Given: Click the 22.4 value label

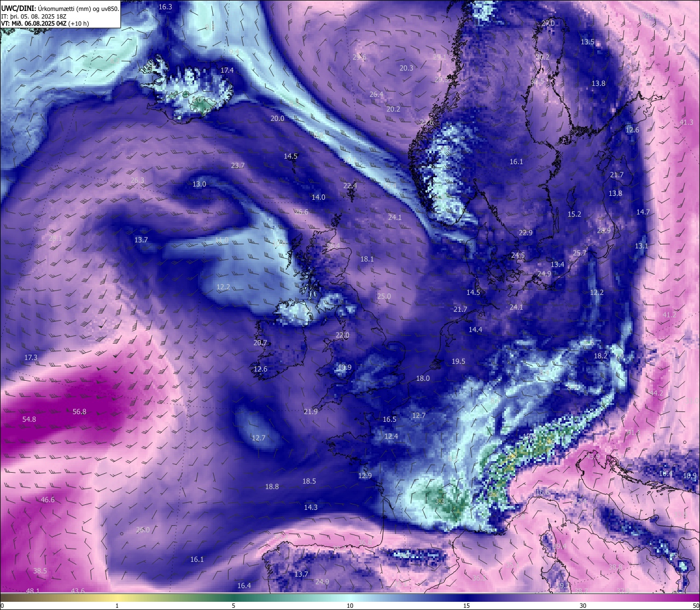Looking at the screenshot, I should point(350,186).
